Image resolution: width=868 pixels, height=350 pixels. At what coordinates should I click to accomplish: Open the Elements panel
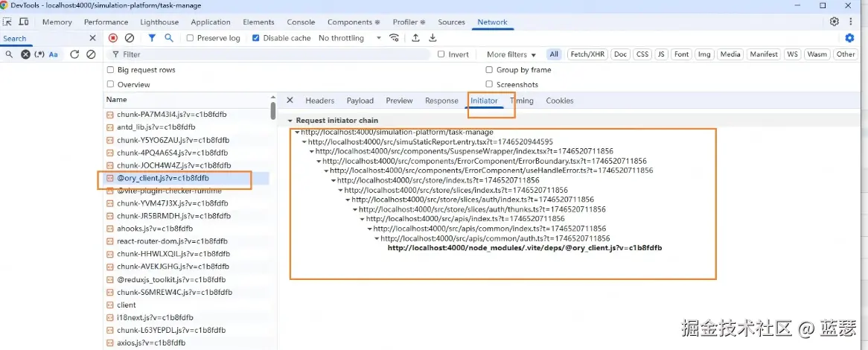click(x=258, y=22)
